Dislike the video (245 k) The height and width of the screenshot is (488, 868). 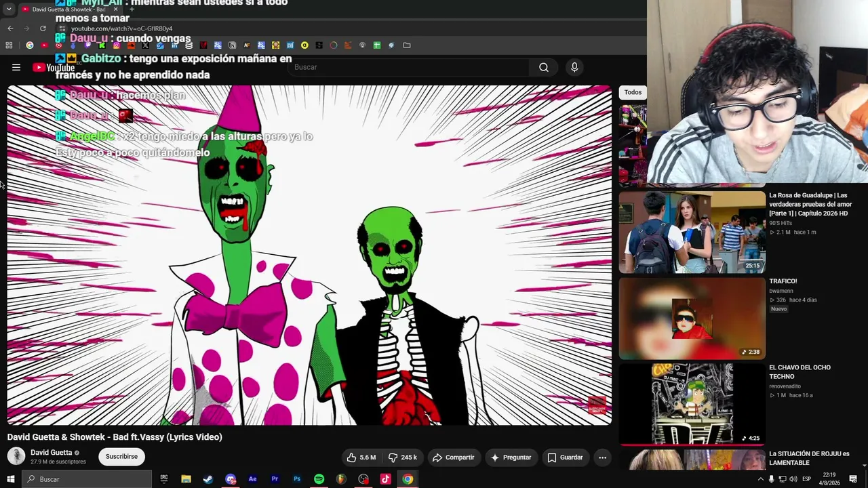[402, 457]
